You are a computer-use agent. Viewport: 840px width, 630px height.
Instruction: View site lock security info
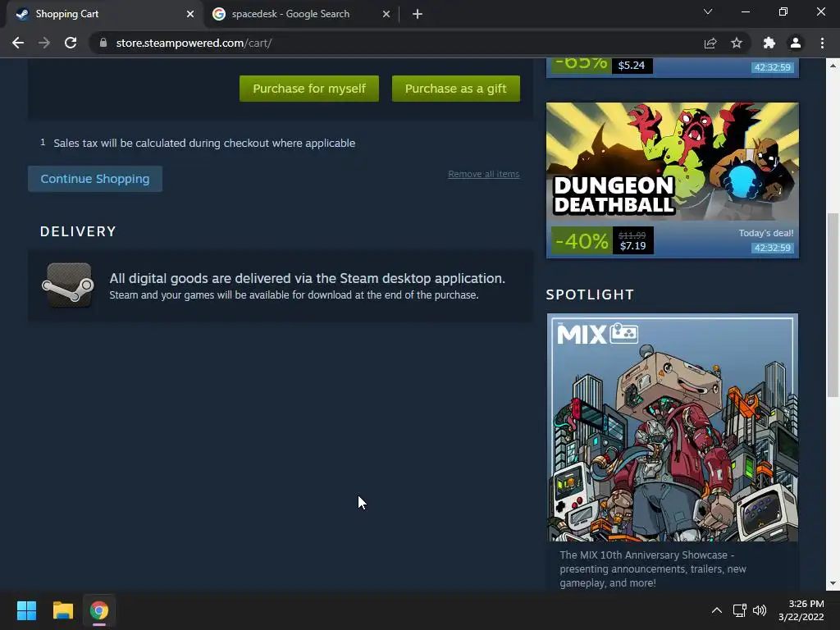tap(103, 43)
